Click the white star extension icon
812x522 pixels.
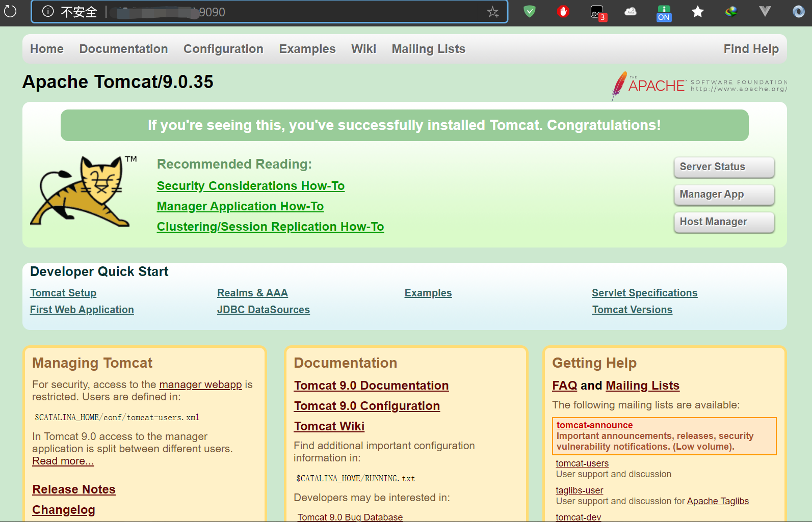click(697, 11)
